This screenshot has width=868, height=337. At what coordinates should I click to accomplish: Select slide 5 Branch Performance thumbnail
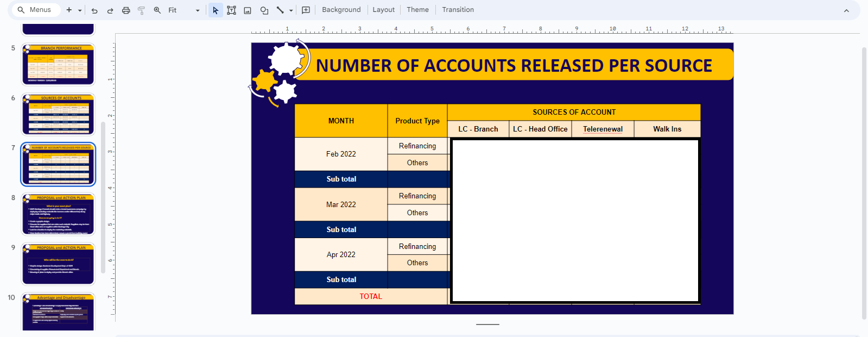pos(58,65)
